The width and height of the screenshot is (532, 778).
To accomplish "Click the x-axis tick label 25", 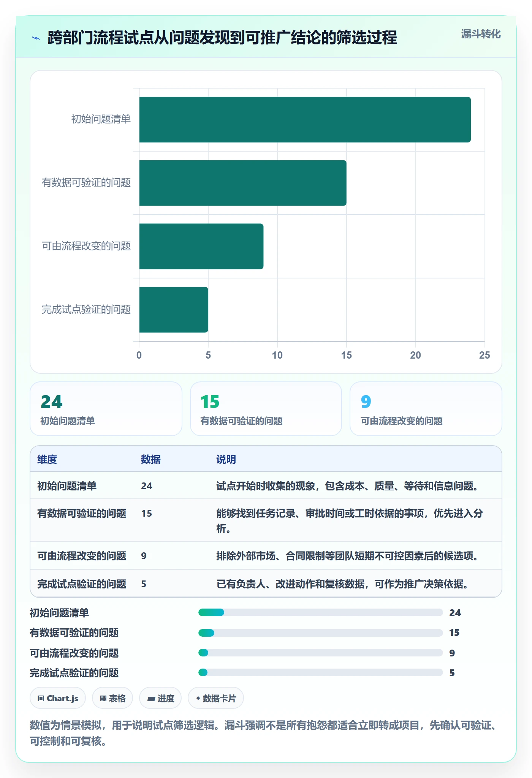I will (484, 355).
